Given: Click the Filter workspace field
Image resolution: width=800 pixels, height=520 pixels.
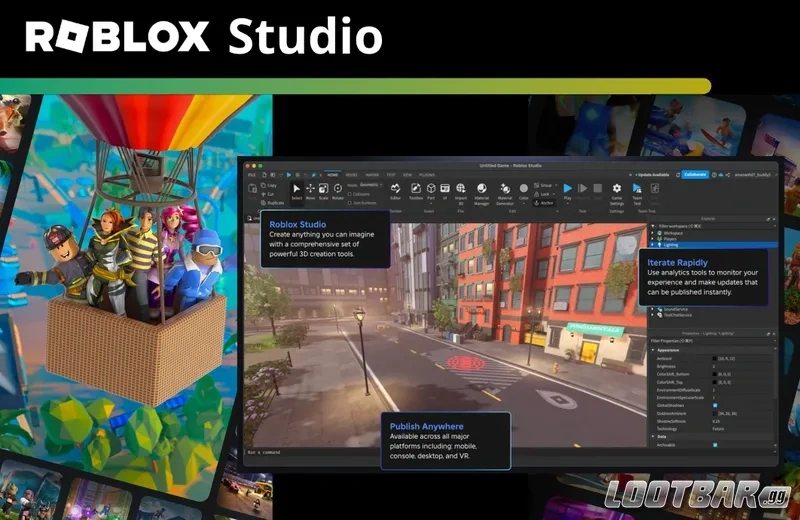Looking at the screenshot, I should [x=712, y=226].
